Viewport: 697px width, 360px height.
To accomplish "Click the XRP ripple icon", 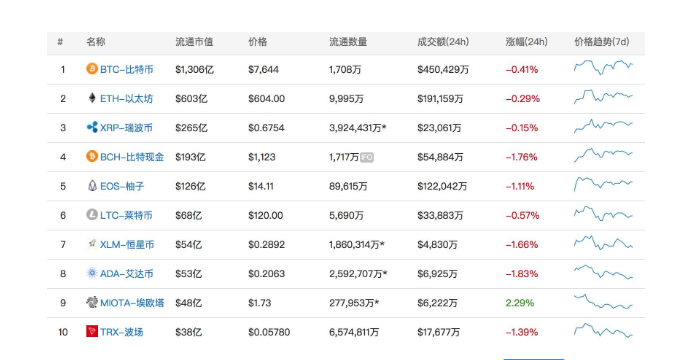I will 92,127.
